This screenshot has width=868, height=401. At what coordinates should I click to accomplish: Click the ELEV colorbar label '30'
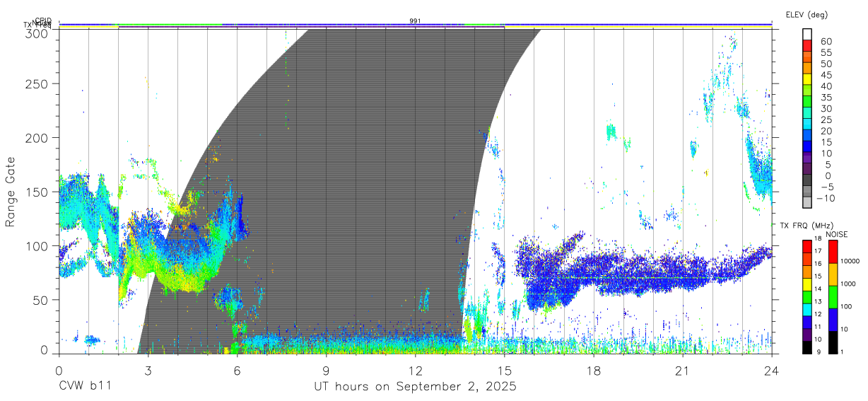coord(826,108)
